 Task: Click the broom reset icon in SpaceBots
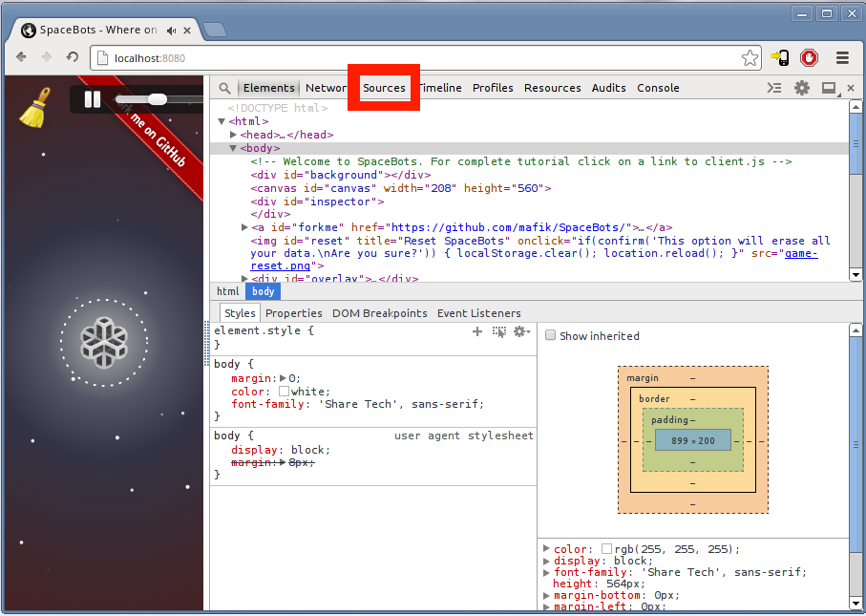pos(35,107)
